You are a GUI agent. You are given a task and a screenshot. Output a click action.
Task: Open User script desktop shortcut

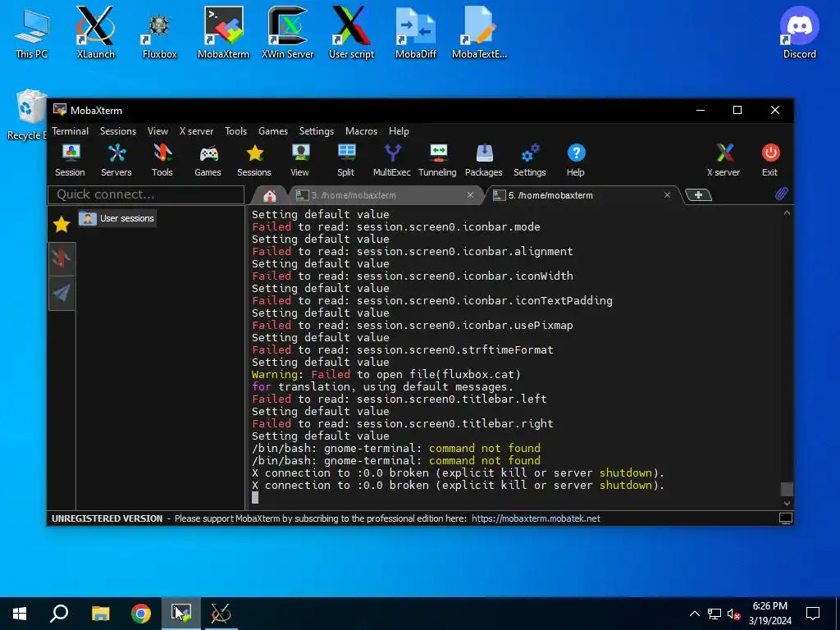(x=351, y=32)
